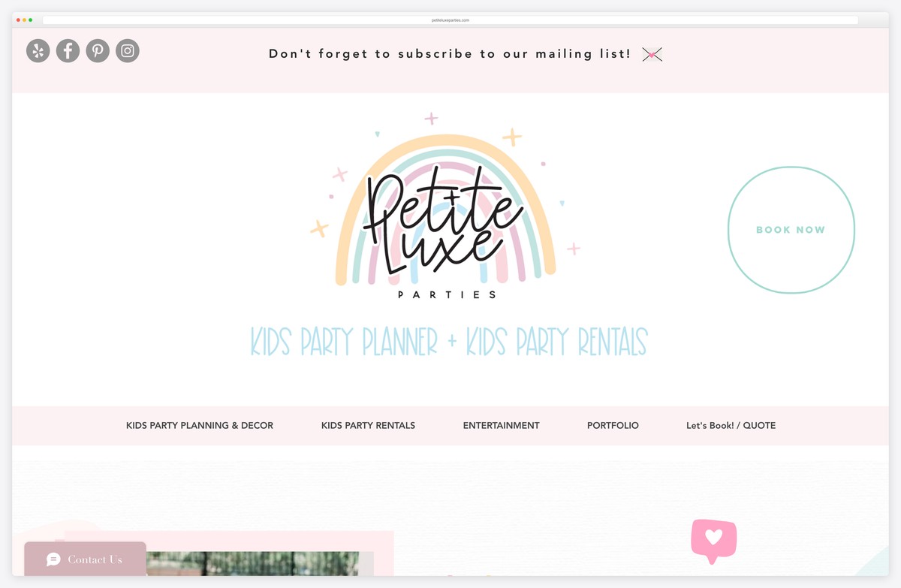Click the chat bubble on the Contact Us button

[x=53, y=559]
